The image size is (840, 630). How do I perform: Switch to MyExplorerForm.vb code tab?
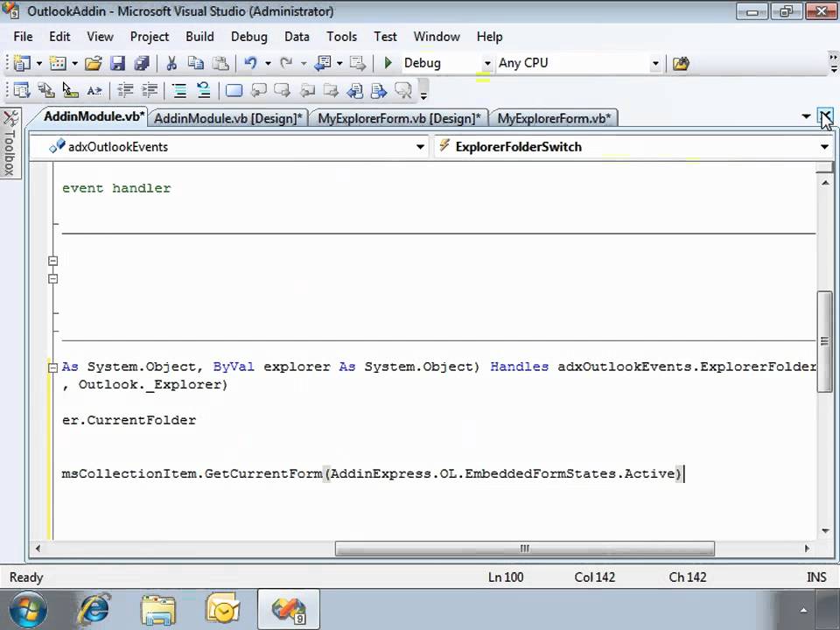point(554,118)
